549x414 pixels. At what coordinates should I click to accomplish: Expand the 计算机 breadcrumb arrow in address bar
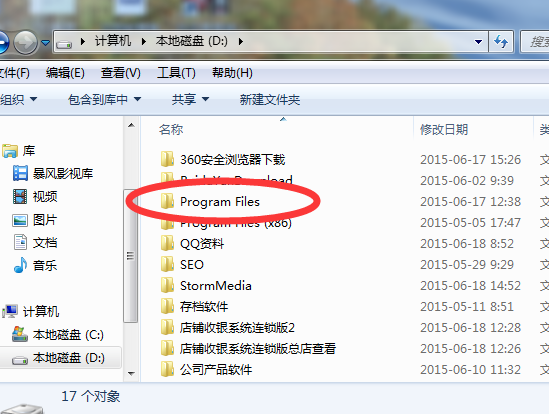[144, 42]
